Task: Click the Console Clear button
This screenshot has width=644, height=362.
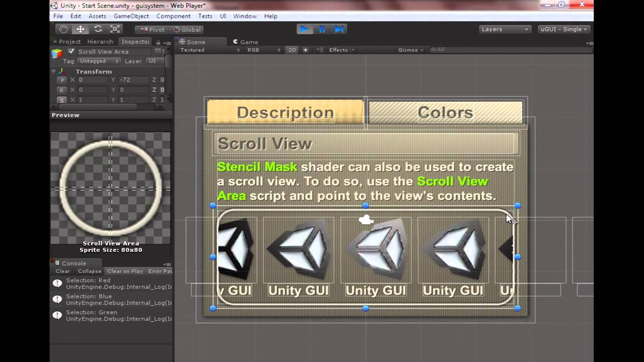Action: (x=63, y=271)
